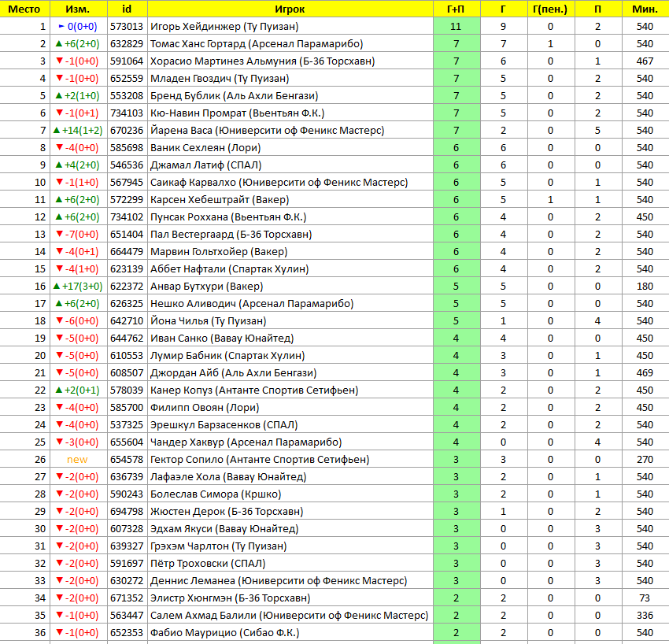Select player Лумир Бабник (Спартак Хулин)
This screenshot has height=644, width=669.
pos(227,356)
